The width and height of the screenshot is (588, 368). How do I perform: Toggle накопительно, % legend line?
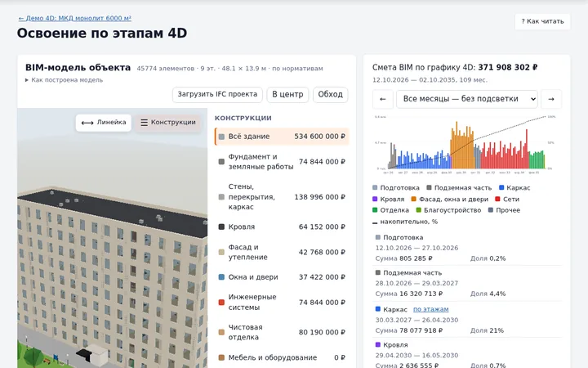(x=405, y=222)
